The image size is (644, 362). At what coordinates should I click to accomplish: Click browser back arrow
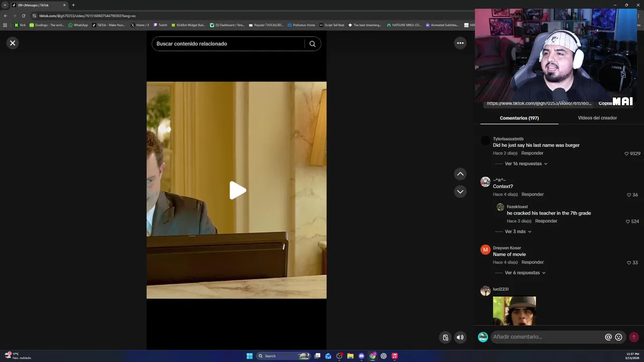(x=6, y=16)
